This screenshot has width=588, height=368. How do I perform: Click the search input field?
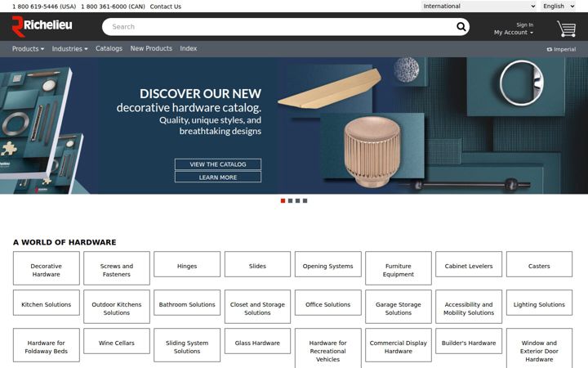[x=279, y=27]
